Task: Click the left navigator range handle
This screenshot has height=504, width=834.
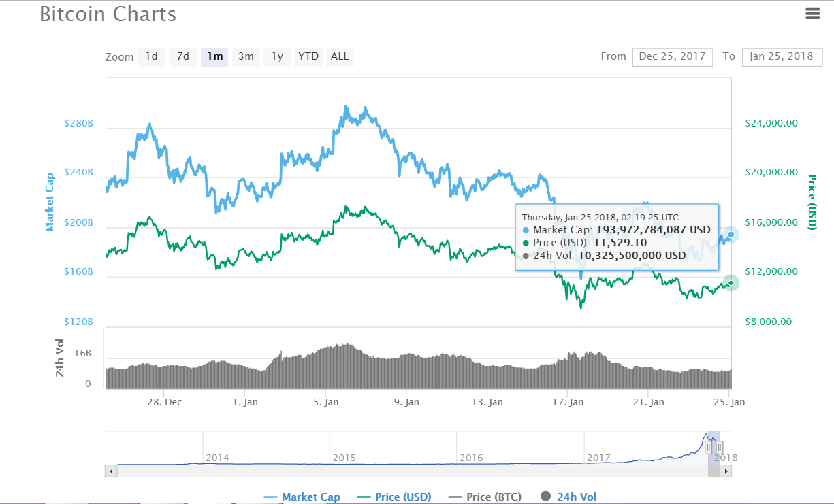Action: click(709, 448)
